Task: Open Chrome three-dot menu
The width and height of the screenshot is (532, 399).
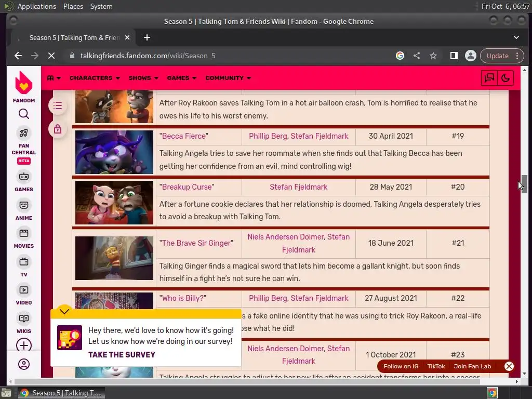Action: (517, 56)
